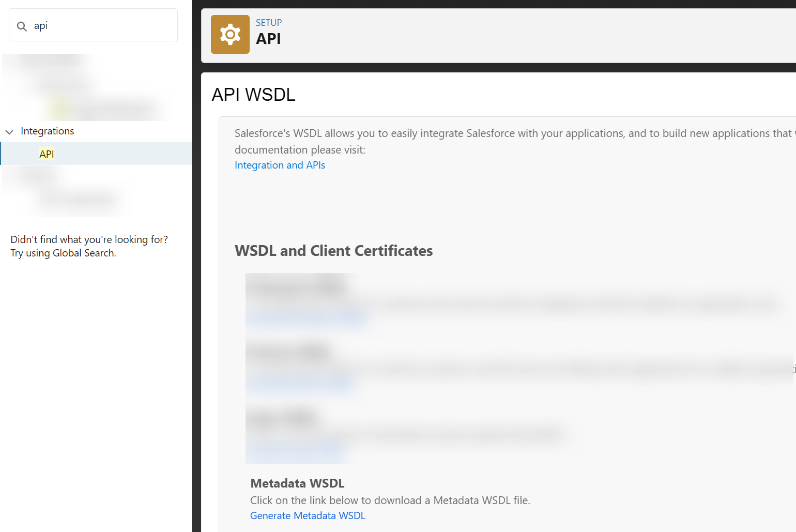Click the 'Metadata WSDL' subheading
796x532 pixels.
[297, 483]
